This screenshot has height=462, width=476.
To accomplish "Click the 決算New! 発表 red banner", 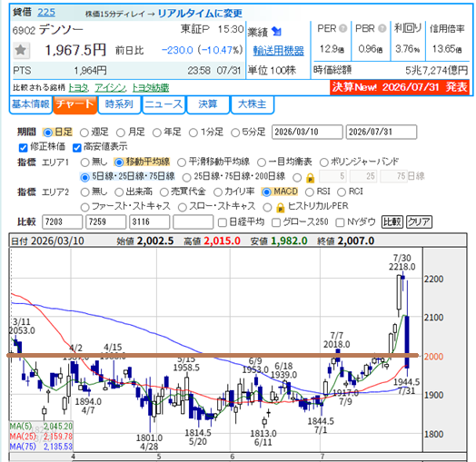I will click(400, 87).
